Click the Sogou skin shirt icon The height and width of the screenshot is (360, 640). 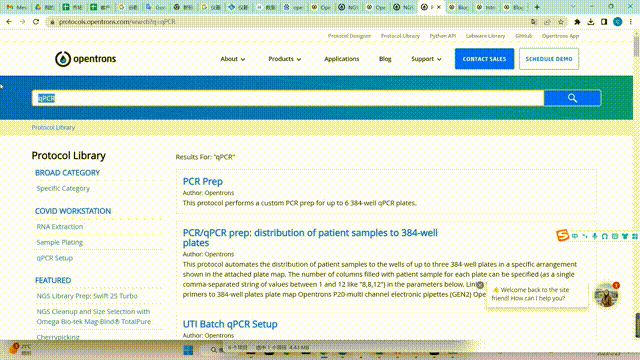625,236
